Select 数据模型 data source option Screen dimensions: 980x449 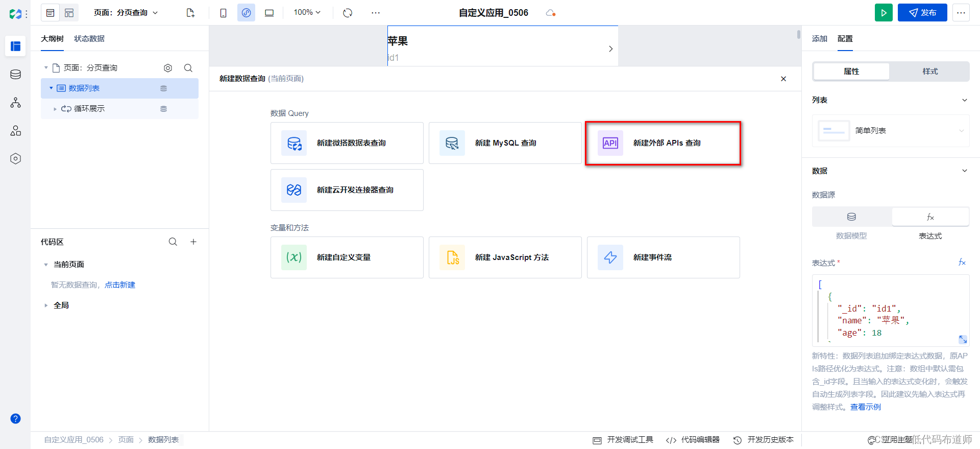click(x=851, y=217)
